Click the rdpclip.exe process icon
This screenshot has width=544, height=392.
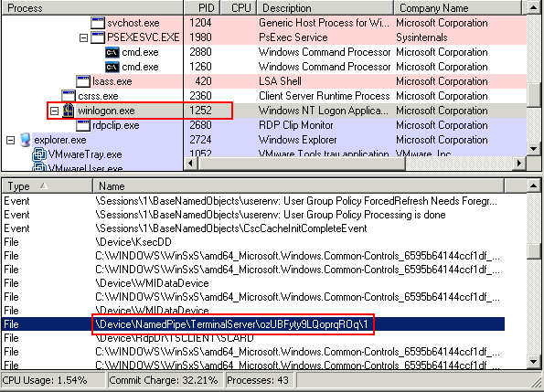click(x=83, y=125)
